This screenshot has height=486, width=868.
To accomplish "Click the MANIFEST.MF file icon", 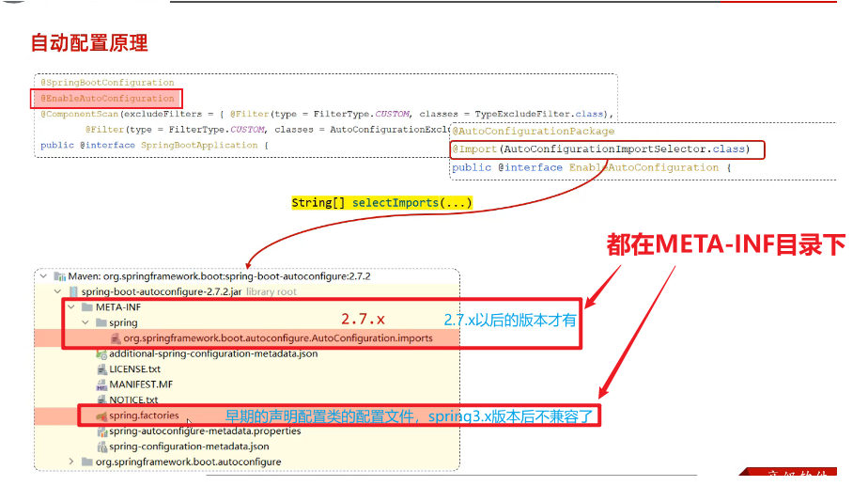I will (101, 384).
